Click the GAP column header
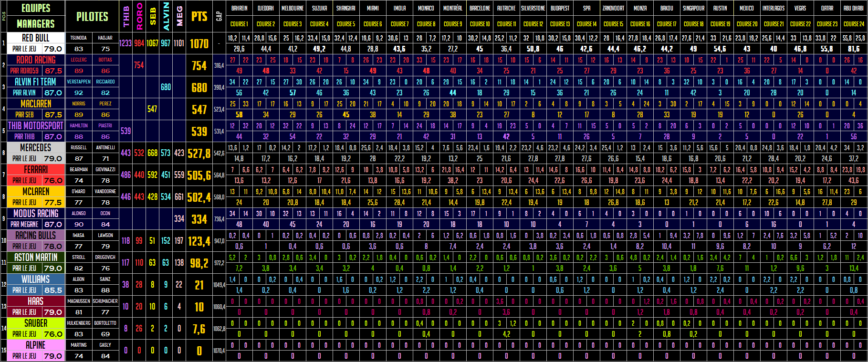Image resolution: width=868 pixels, height=362 pixels. (x=219, y=17)
